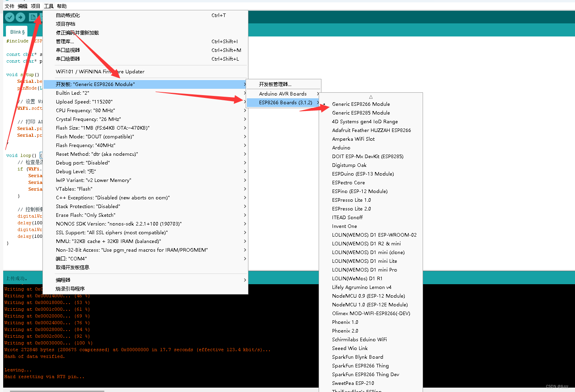Expand 开发板 Generic ESP8266 Module submenu
The width and height of the screenshot is (575, 392).
coord(145,84)
